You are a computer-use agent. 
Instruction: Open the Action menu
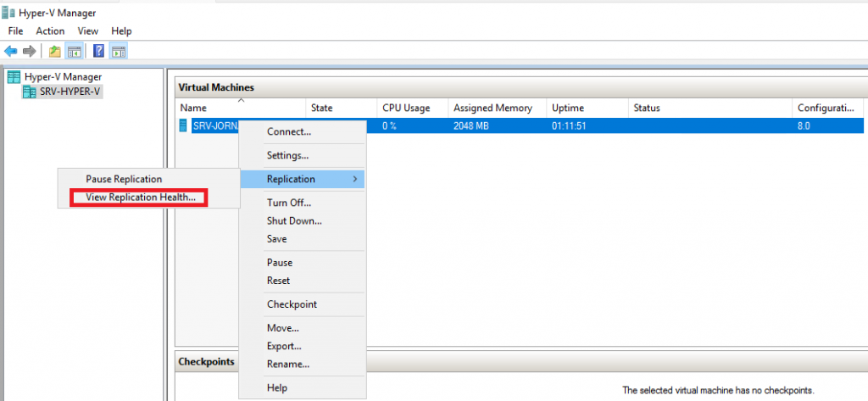(50, 31)
